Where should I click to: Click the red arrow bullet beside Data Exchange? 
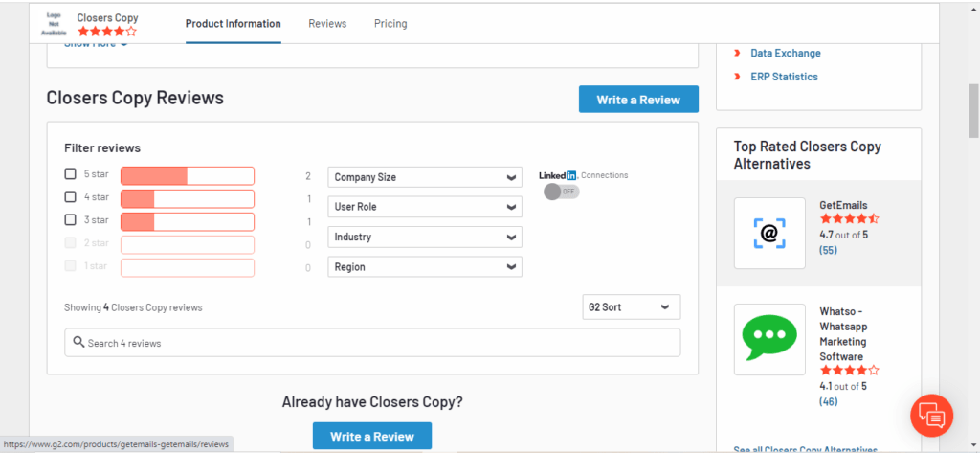738,54
